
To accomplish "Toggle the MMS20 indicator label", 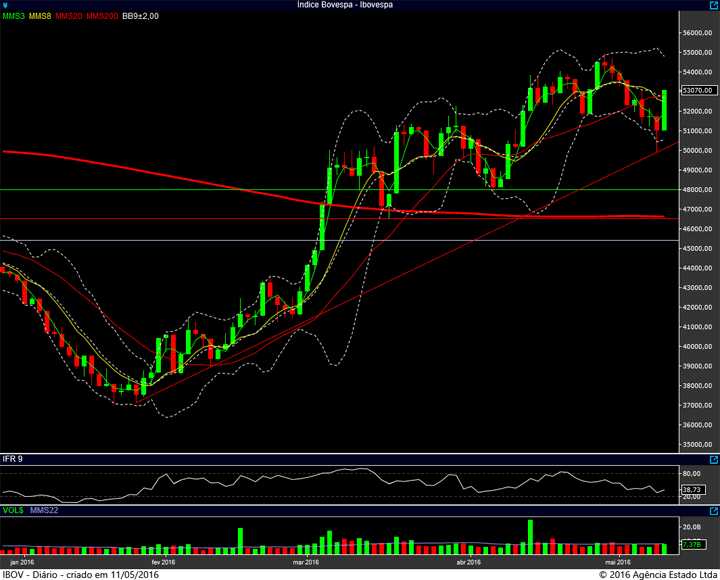I will [x=68, y=16].
